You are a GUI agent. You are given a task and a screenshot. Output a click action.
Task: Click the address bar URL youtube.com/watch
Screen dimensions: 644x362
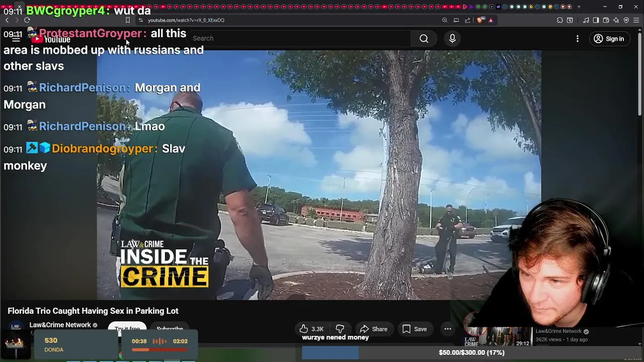click(186, 20)
